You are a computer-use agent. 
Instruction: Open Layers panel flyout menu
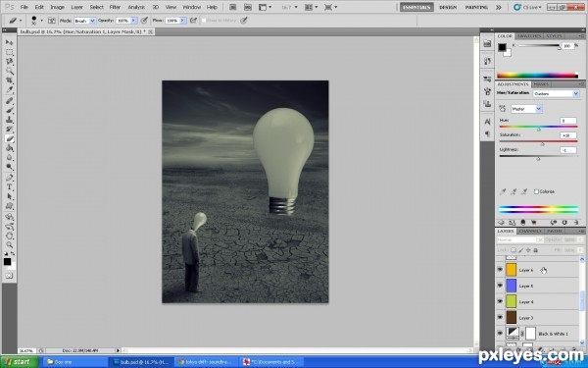(580, 231)
